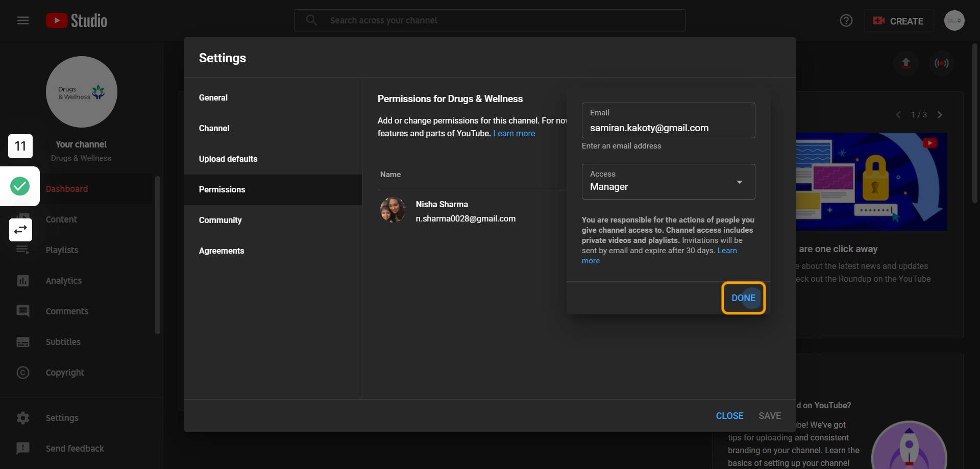The height and width of the screenshot is (469, 980).
Task: Open the hamburger navigation menu
Action: [23, 20]
